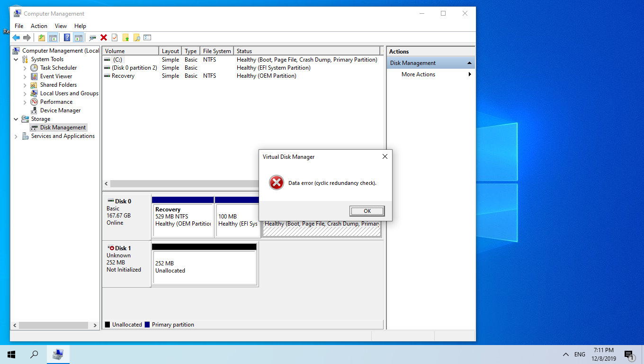Expand Services and Applications node
The image size is (644, 364).
click(16, 136)
